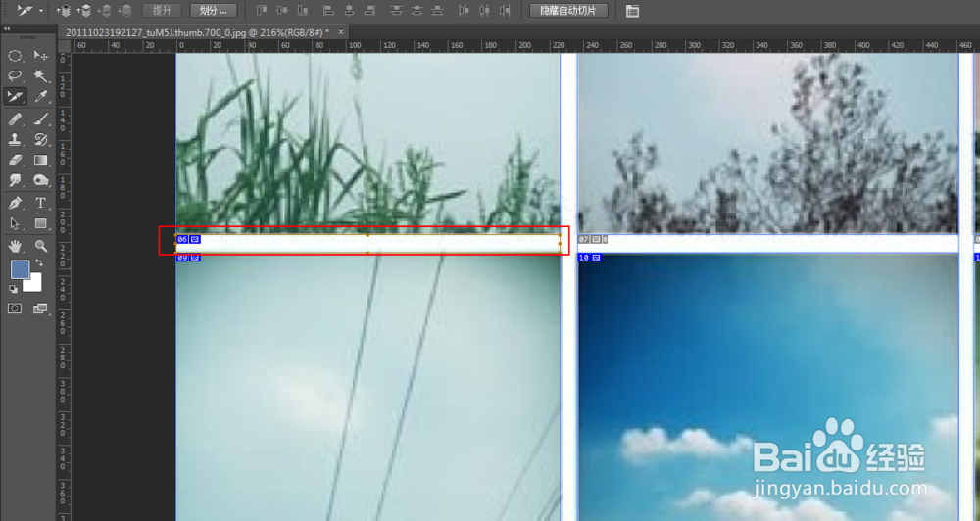Distribute slices by top edges
This screenshot has height=521, width=980.
click(x=396, y=10)
